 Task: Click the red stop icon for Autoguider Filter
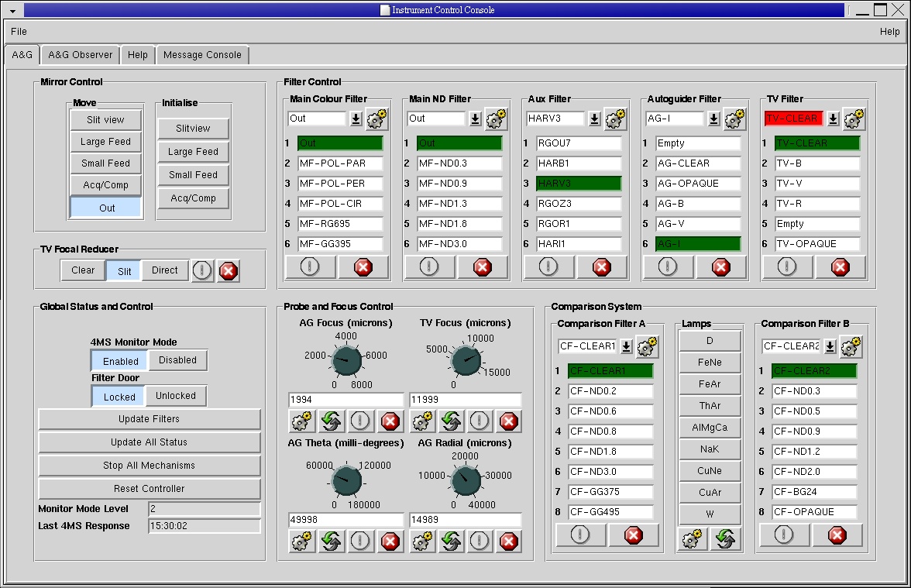[x=721, y=267]
